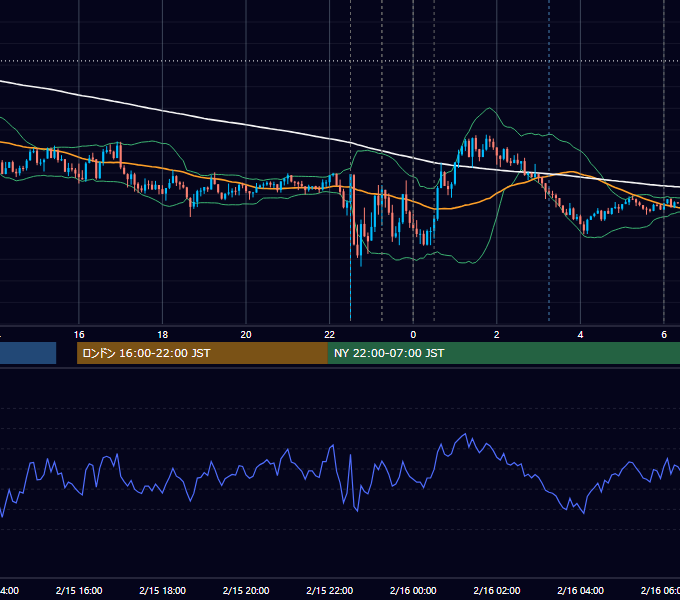Click the candlestick peak near 2 o'clock

487,142
